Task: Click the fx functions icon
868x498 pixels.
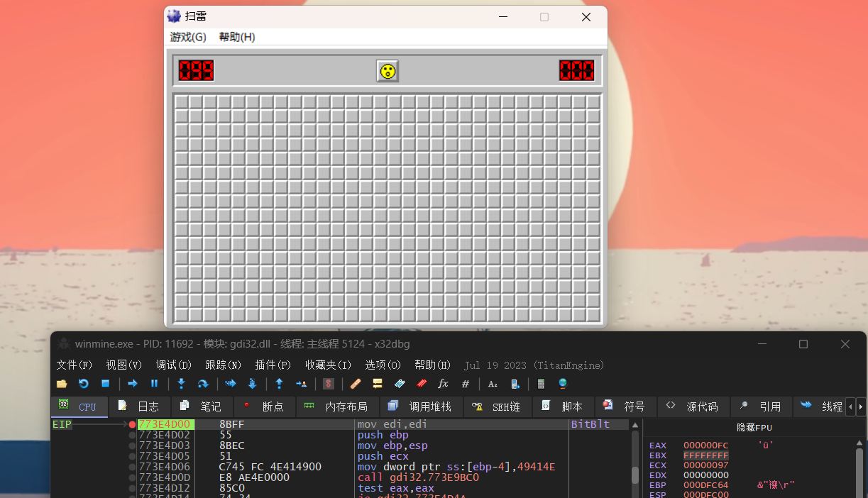Action: pos(443,384)
